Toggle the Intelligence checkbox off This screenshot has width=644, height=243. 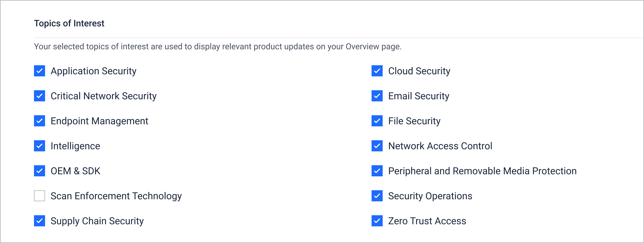point(40,146)
